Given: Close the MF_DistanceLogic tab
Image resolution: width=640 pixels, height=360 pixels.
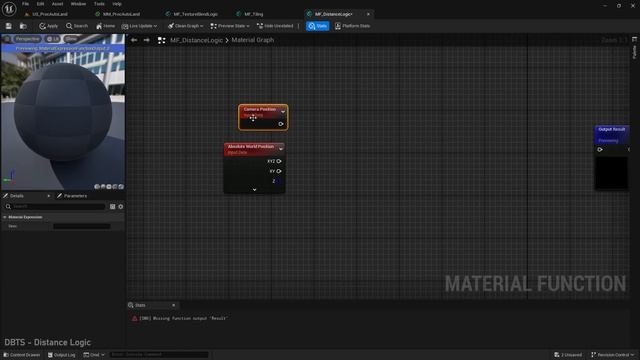Looking at the screenshot, I should (368, 14).
